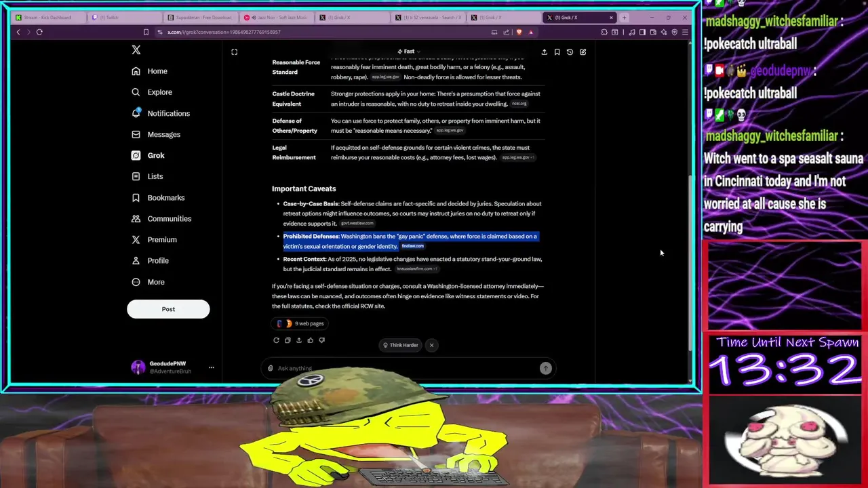Copy the Grok response text
The image size is (868, 488).
288,340
